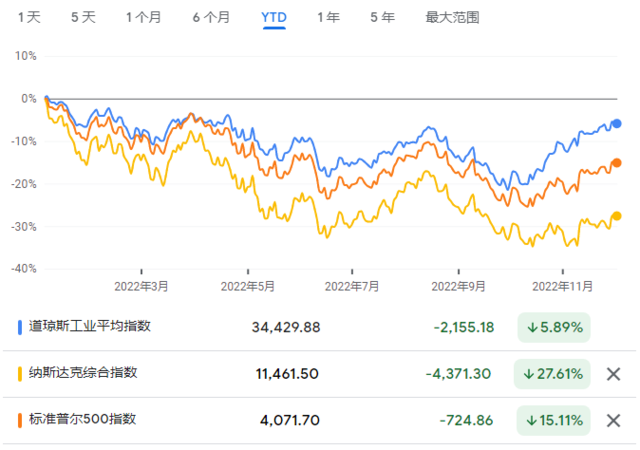Screen dimensions: 640x450
Task: Click the value 34,429.88
Action: point(286,327)
